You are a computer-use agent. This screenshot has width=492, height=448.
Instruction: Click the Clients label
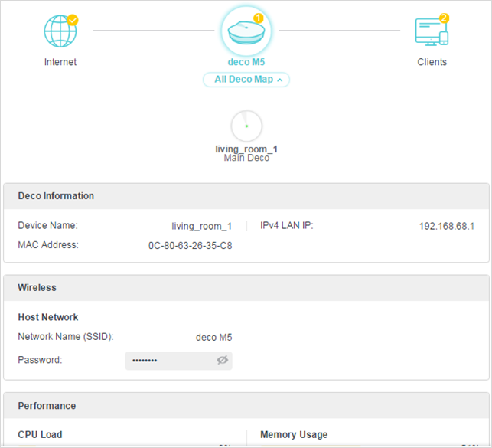pyautogui.click(x=432, y=62)
